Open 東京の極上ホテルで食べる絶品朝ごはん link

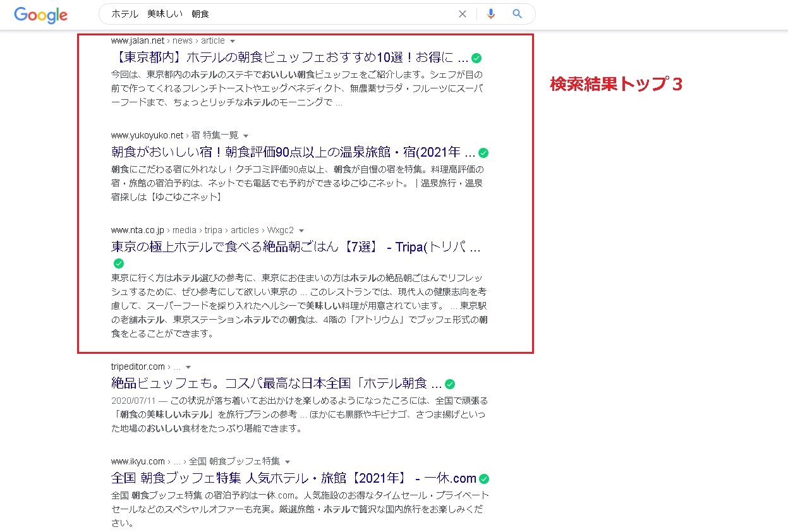[x=295, y=247]
